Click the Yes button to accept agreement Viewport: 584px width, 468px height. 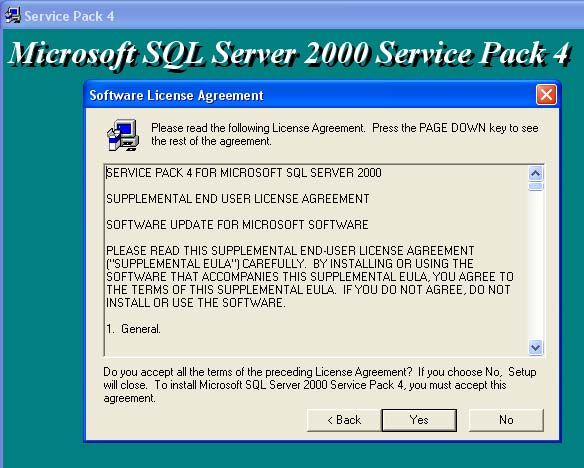click(419, 420)
